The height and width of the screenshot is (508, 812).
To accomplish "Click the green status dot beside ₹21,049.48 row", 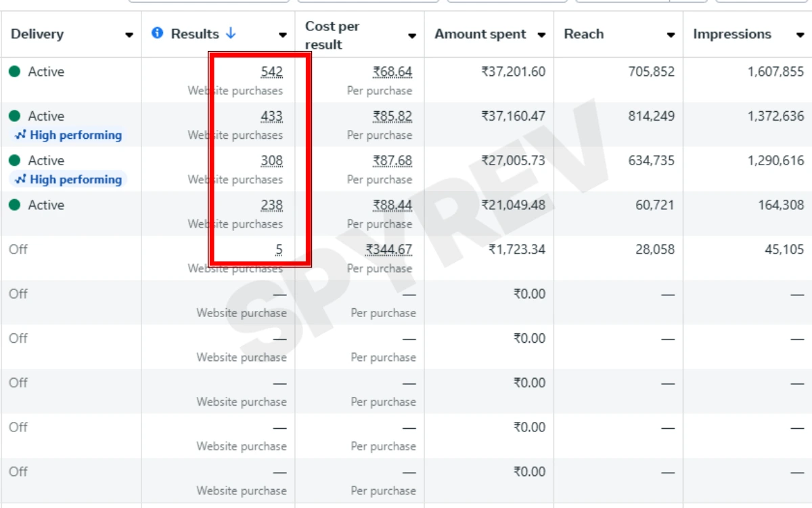I will 15,205.
